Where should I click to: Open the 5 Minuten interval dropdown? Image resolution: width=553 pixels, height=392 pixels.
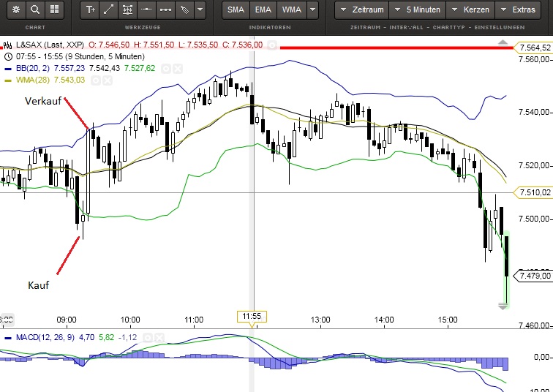click(418, 10)
